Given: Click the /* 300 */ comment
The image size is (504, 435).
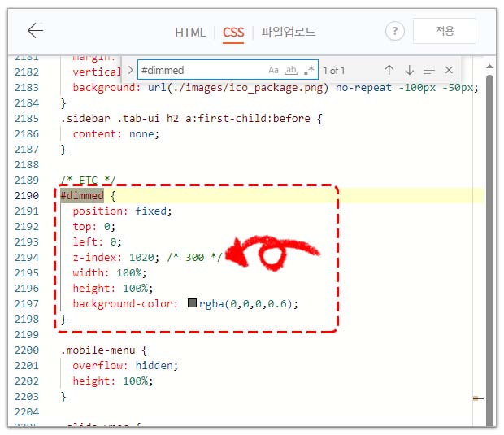Looking at the screenshot, I should pyautogui.click(x=194, y=257).
